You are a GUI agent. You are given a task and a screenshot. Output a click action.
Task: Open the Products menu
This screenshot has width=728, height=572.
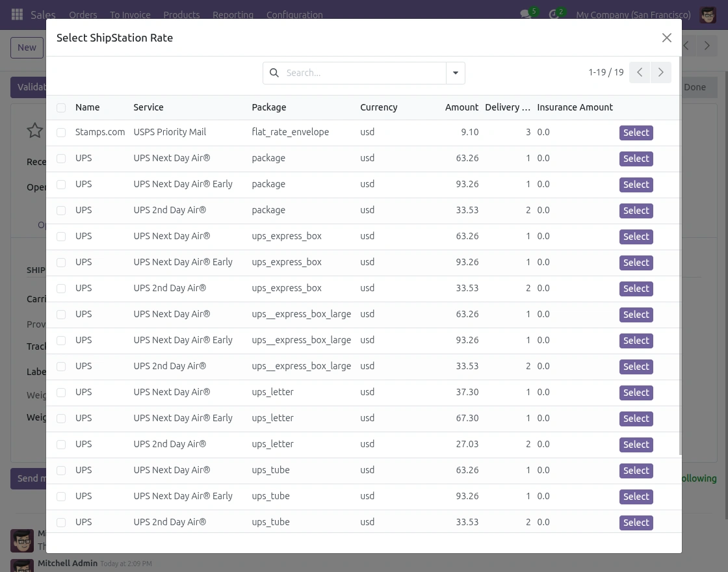[x=181, y=14]
